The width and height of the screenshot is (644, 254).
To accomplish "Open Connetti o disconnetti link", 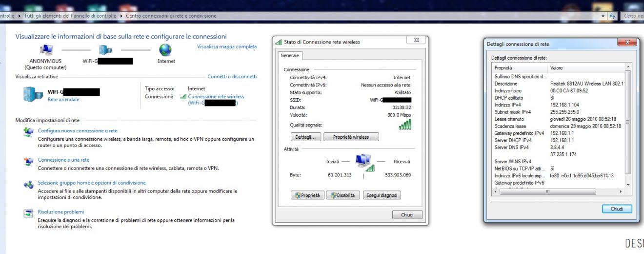I will click(232, 77).
